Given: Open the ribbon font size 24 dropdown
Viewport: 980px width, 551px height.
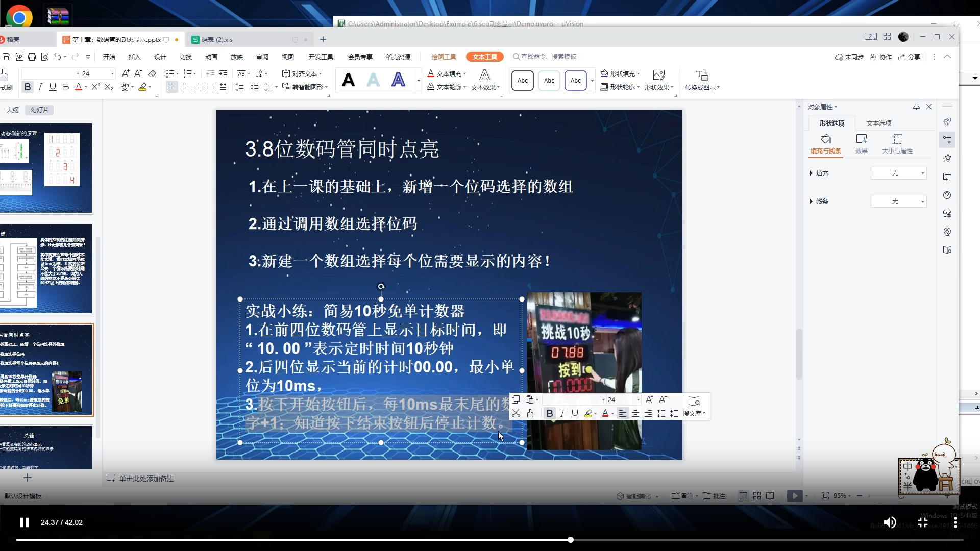Looking at the screenshot, I should [112, 73].
